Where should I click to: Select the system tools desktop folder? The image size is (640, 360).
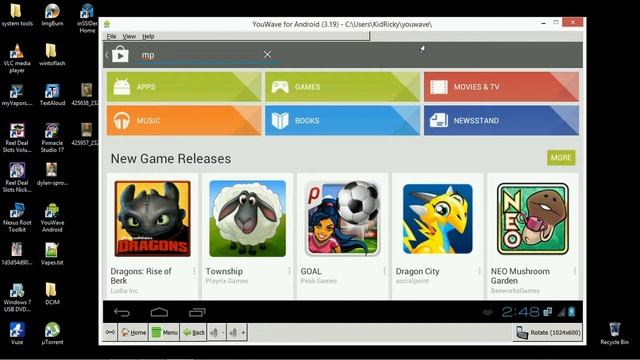pos(17,15)
